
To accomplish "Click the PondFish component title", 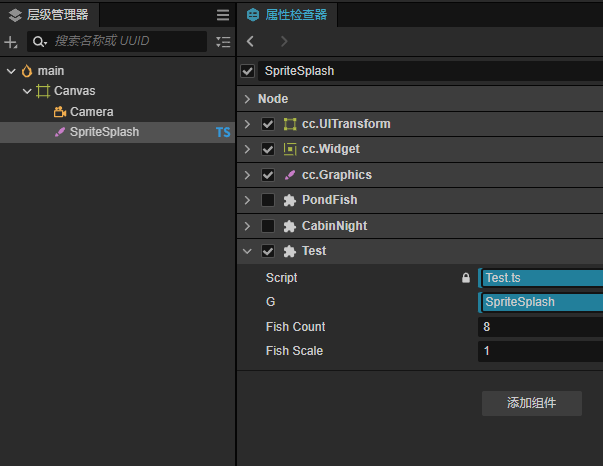I will click(330, 200).
